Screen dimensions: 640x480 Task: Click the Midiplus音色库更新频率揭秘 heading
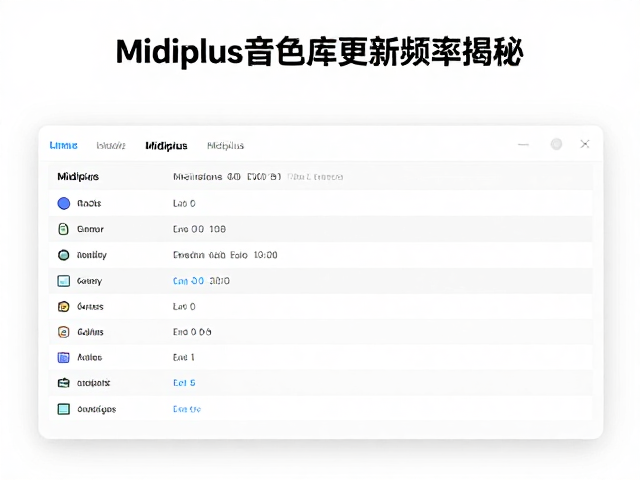(320, 51)
